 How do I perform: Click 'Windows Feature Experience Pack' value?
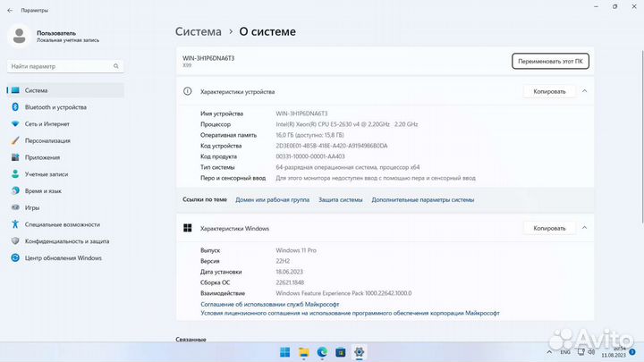coord(343,293)
